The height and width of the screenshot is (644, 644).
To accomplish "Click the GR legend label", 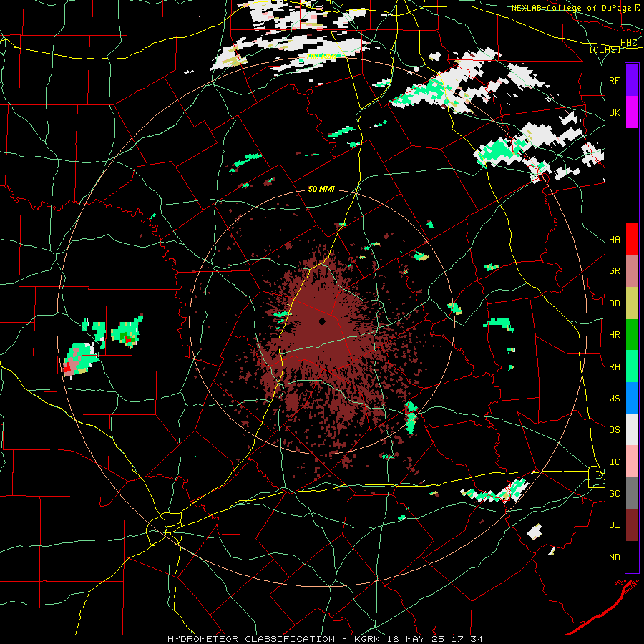I will coord(614,271).
